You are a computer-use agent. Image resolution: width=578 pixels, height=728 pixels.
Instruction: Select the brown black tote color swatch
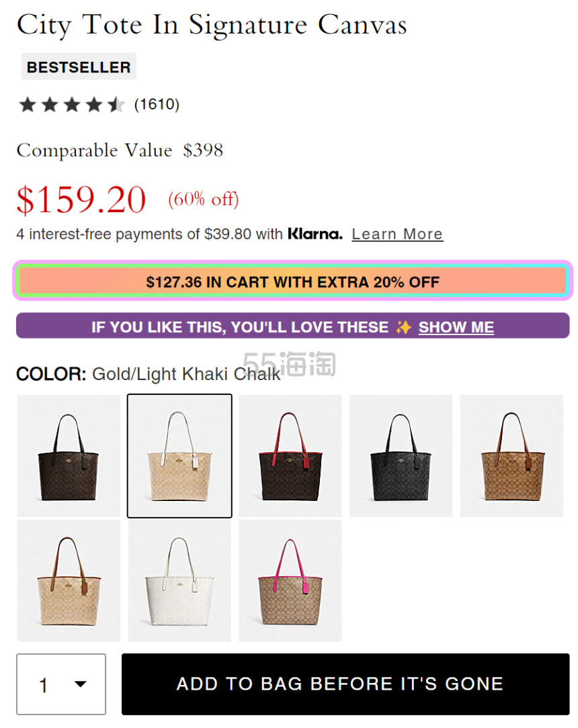pyautogui.click(x=69, y=456)
